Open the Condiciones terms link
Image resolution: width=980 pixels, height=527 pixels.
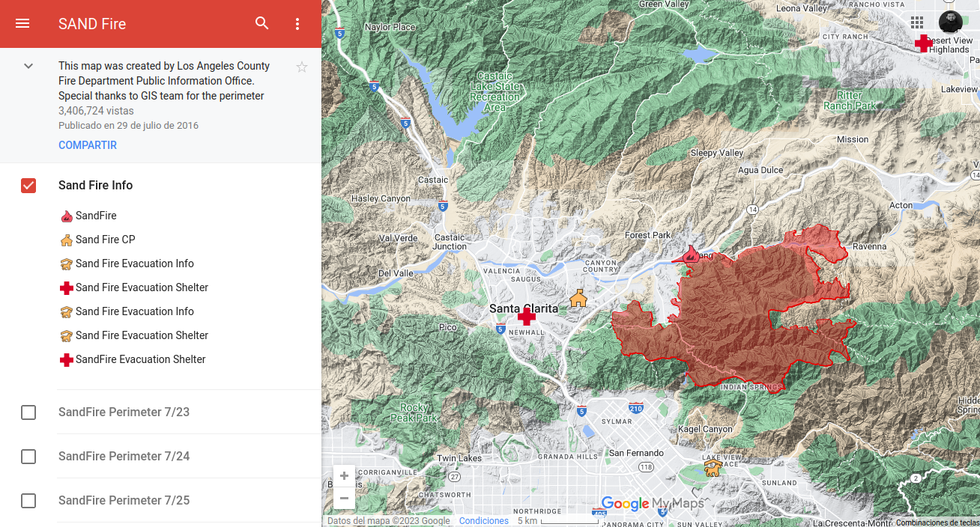coord(483,521)
